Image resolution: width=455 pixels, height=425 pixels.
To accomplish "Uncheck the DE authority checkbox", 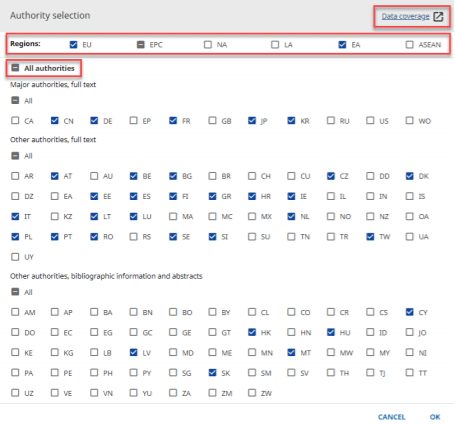I will (94, 120).
